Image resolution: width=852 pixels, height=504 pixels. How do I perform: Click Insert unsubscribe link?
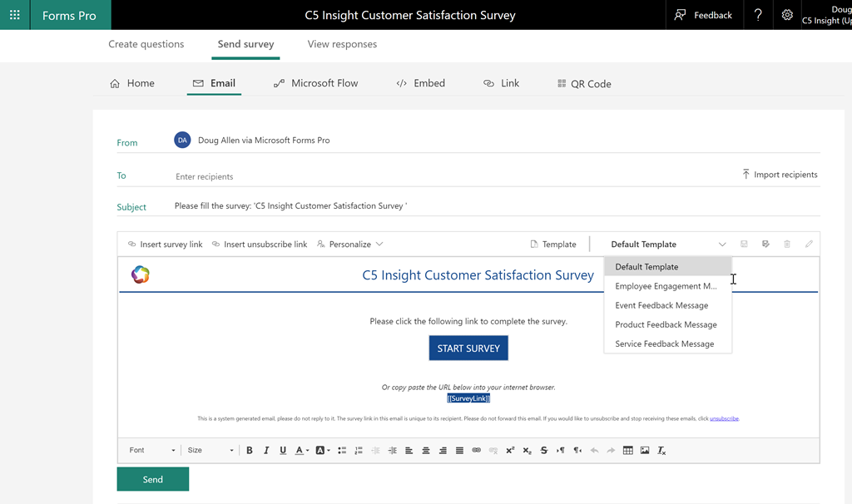260,245
